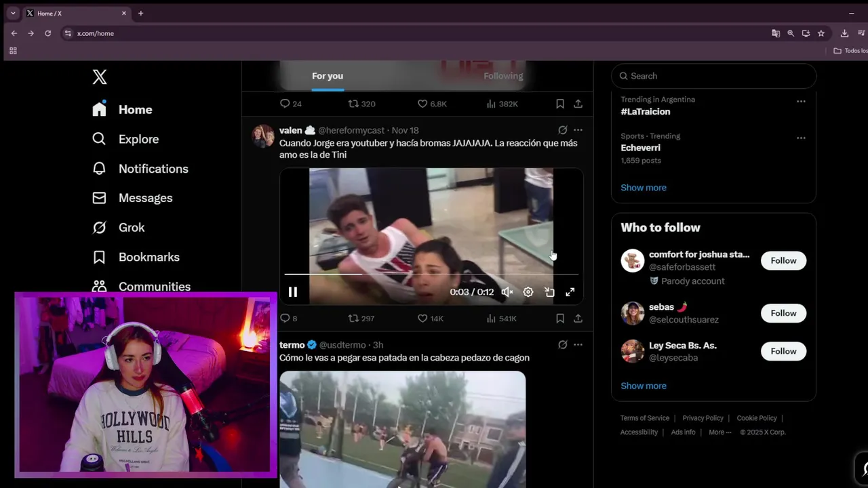This screenshot has width=868, height=488.
Task: Open the Ads info link
Action: click(x=683, y=432)
